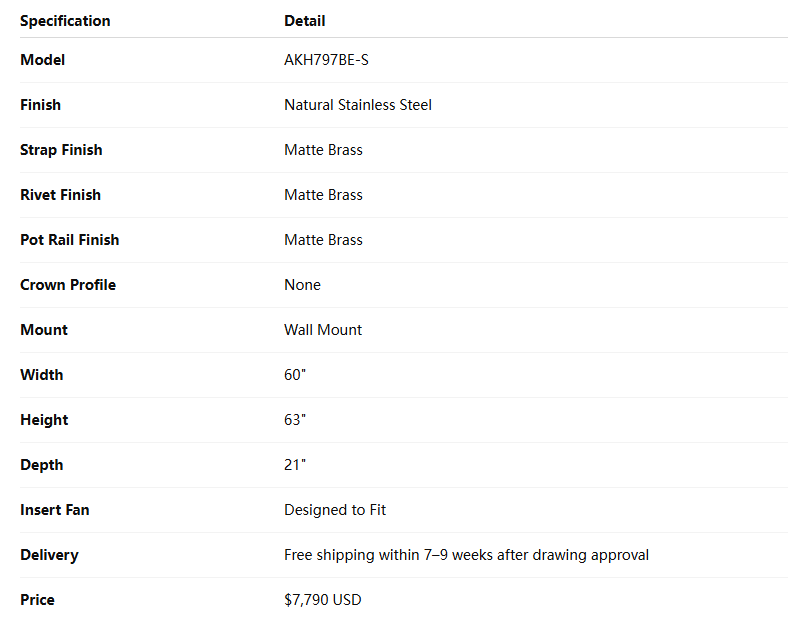Click the Specification column header
The height and width of the screenshot is (625, 791).
pos(65,21)
